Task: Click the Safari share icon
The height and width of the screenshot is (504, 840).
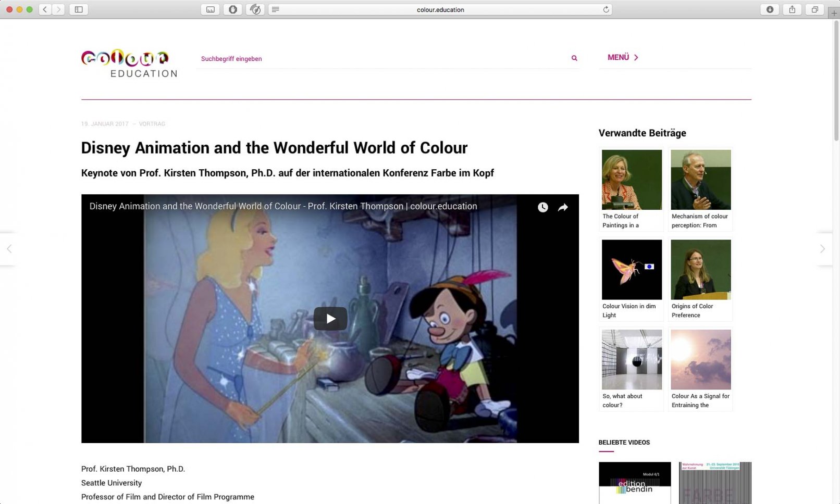Action: point(792,9)
